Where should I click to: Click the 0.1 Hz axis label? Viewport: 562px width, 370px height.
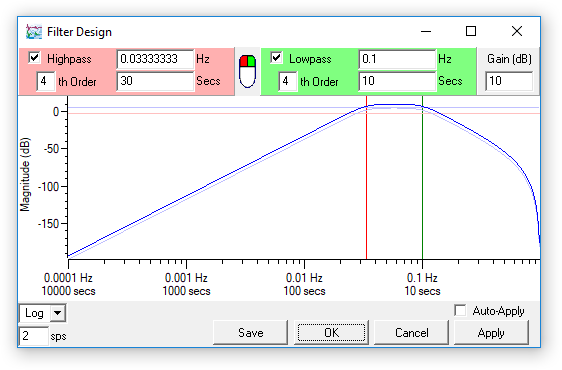pyautogui.click(x=422, y=278)
